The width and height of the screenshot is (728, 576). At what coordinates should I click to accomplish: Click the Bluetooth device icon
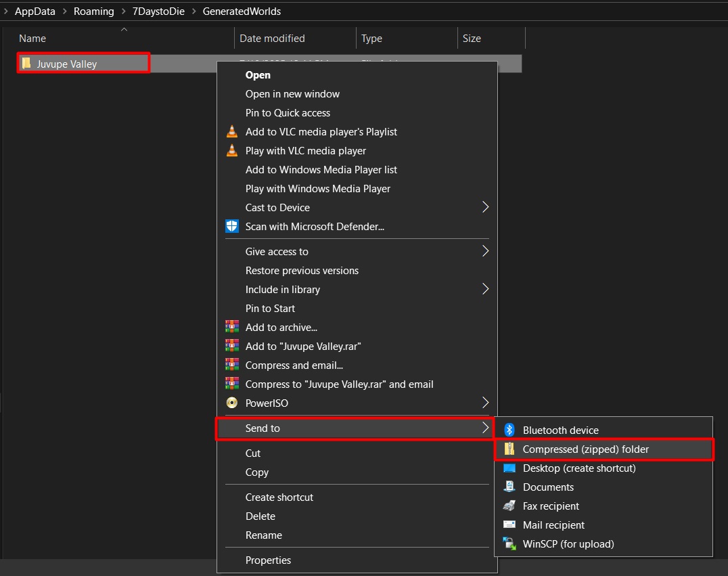tap(510, 430)
